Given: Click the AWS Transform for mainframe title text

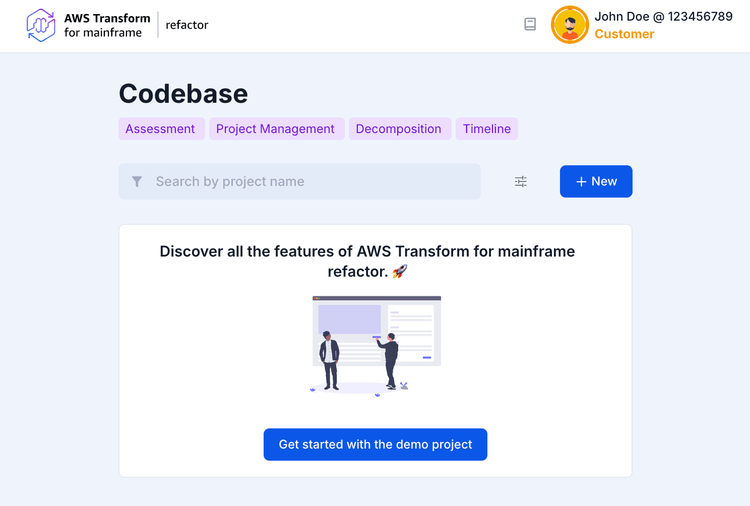Looking at the screenshot, I should coord(107,25).
